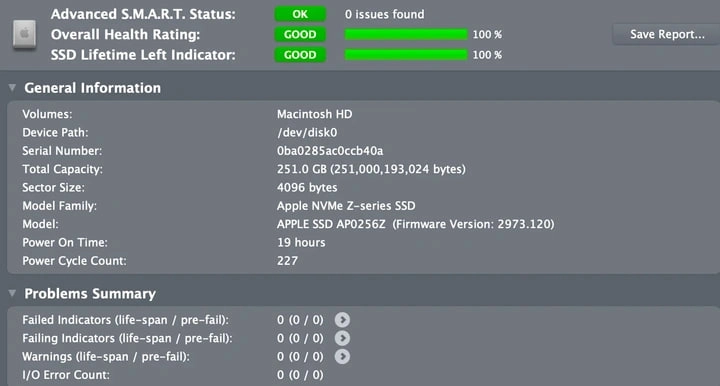This screenshot has height=386, width=720.
Task: Select the I/O Error Count value
Action: [300, 375]
